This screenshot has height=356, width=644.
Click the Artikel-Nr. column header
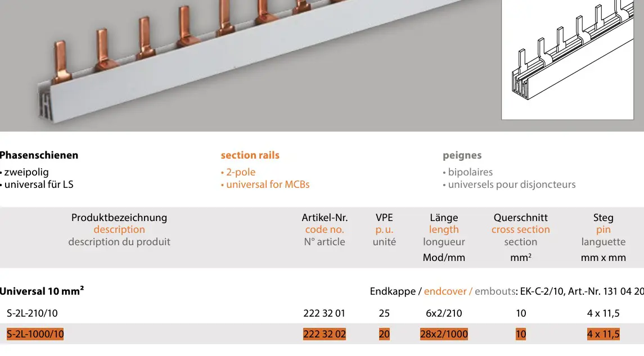coord(325,218)
